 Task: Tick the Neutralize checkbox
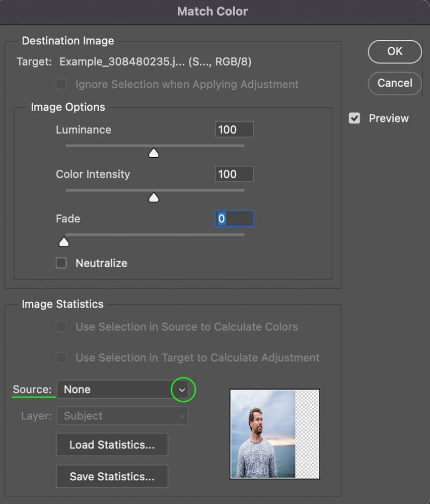(x=61, y=263)
